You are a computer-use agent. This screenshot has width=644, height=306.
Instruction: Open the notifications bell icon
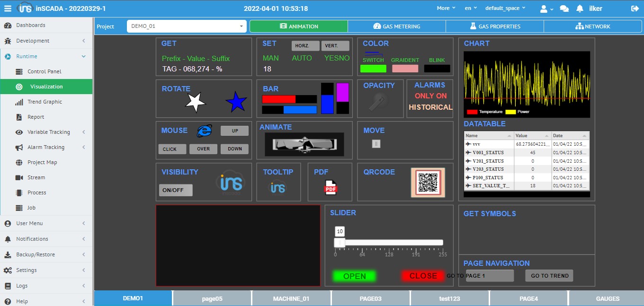tap(580, 9)
